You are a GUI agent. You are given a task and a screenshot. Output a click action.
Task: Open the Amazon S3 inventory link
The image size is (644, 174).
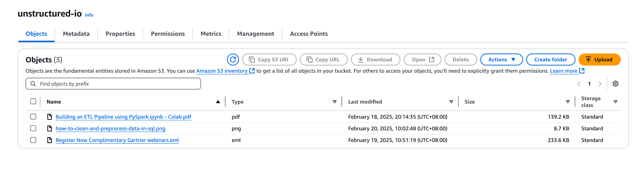click(222, 71)
